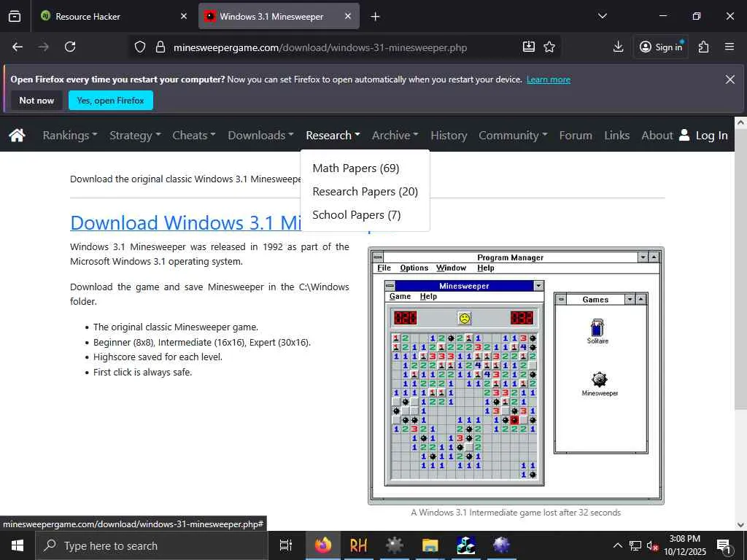This screenshot has width=747, height=560.
Task: Expand the Cheats dropdown menu
Action: (194, 135)
